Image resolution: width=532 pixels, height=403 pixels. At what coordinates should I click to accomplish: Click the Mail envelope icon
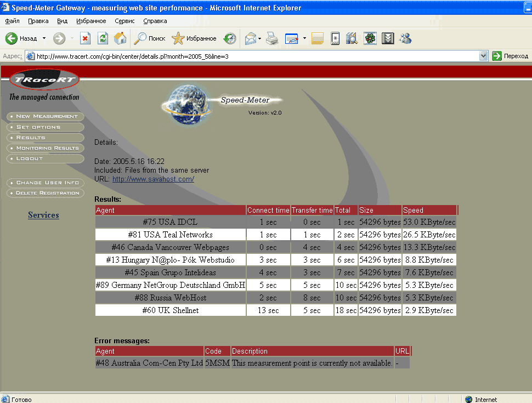click(251, 38)
